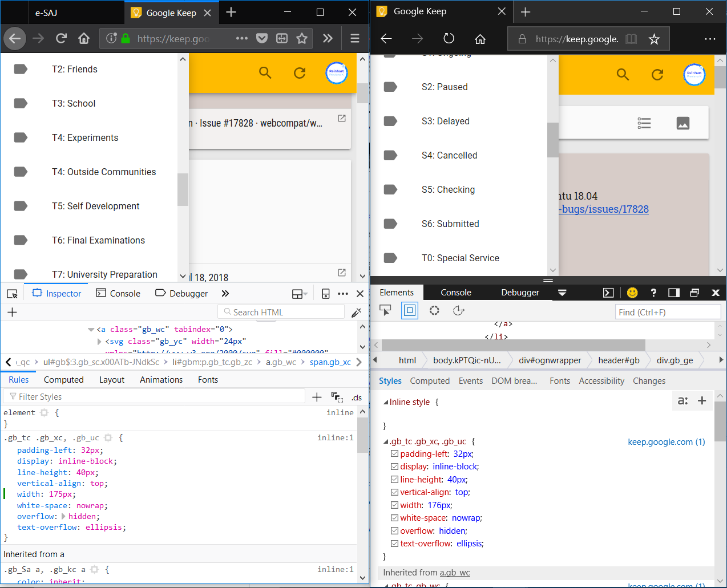Collapse the Inline style section in Edge
This screenshot has height=588, width=727.
coord(386,402)
